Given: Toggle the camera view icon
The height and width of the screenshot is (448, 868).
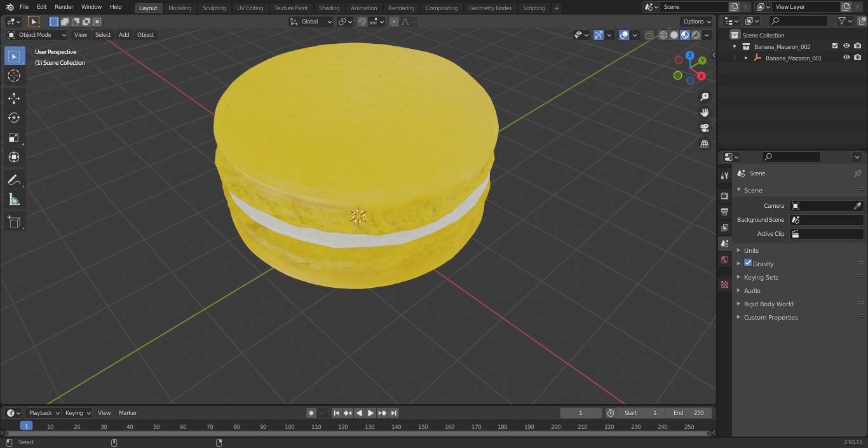Looking at the screenshot, I should point(704,128).
